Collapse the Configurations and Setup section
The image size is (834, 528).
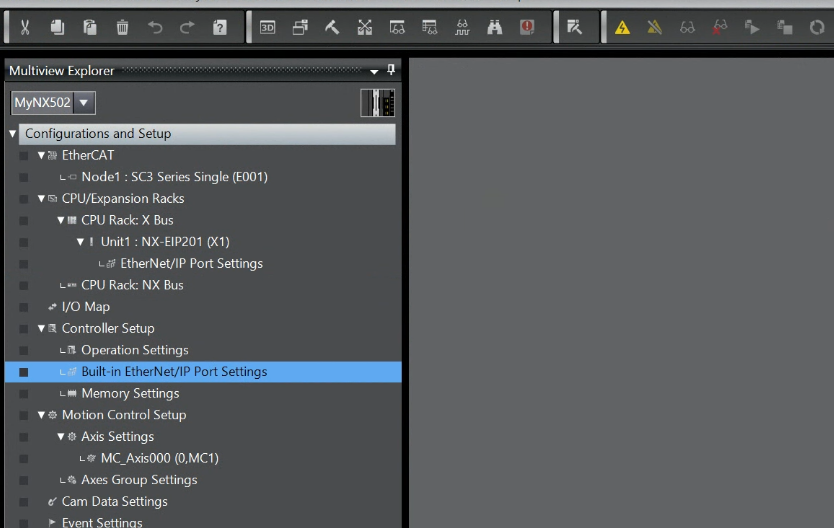point(13,134)
